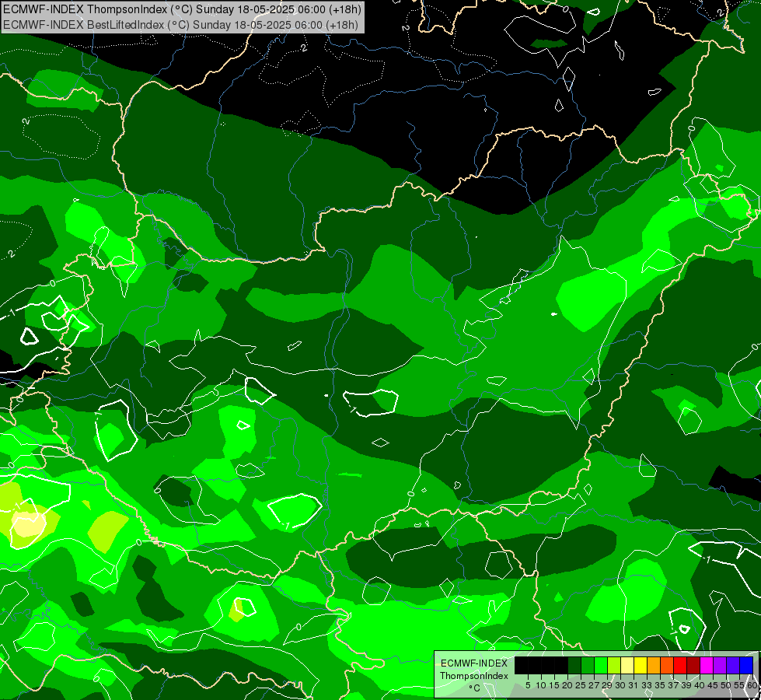Click the legend tick value 35
The height and width of the screenshot is (700, 761).
click(661, 685)
